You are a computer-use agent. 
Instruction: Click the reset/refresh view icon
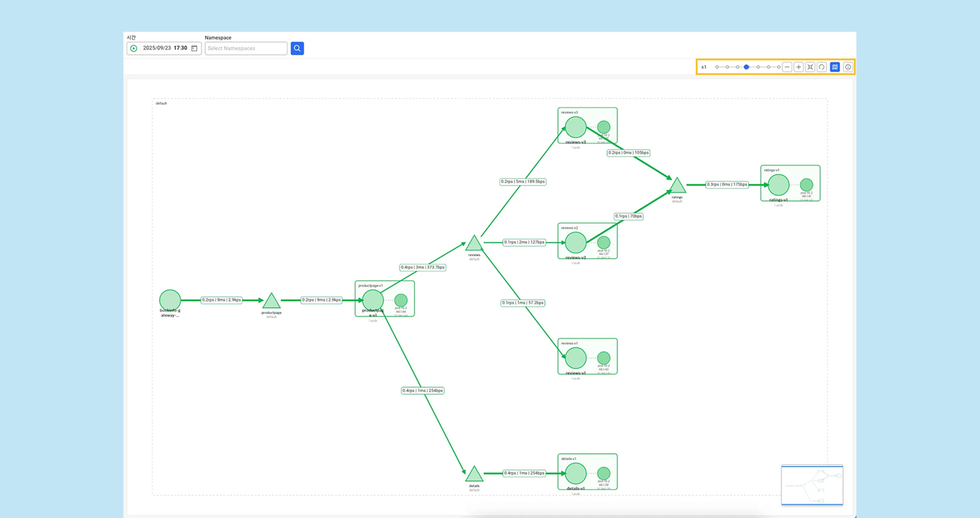pos(822,67)
